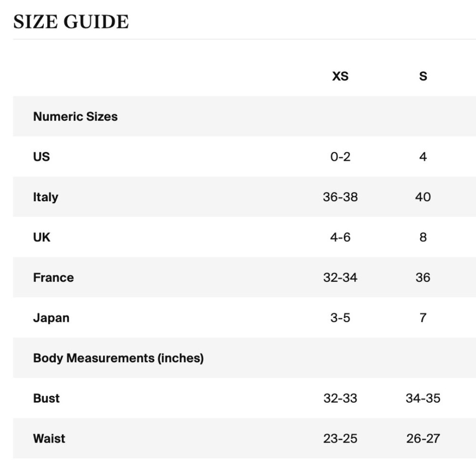Screen dimensions: 476x476
Task: Select the S column header
Action: pos(423,76)
